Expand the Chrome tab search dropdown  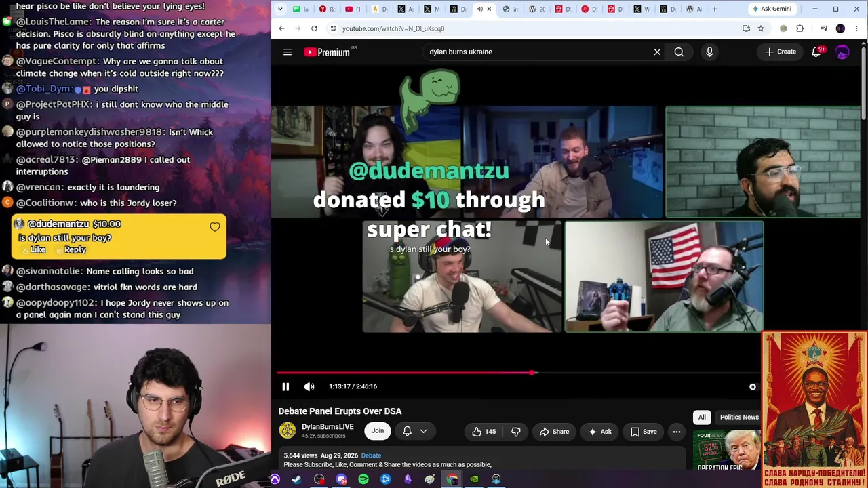click(281, 9)
